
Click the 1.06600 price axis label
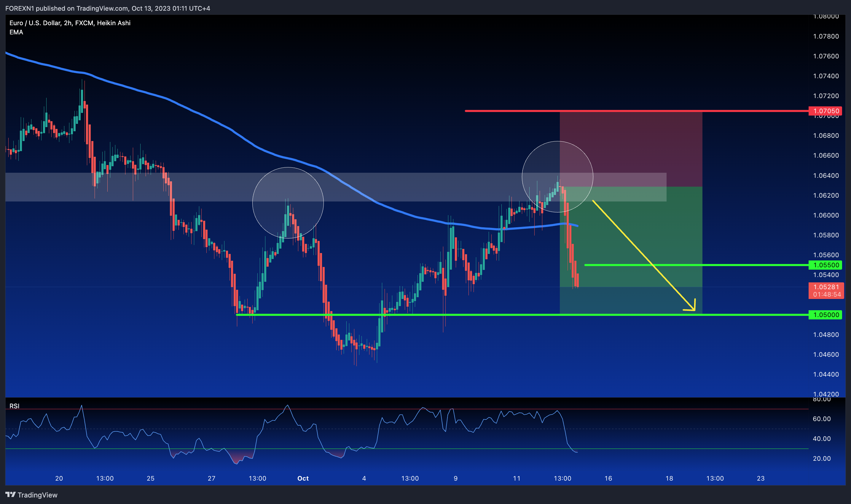826,155
